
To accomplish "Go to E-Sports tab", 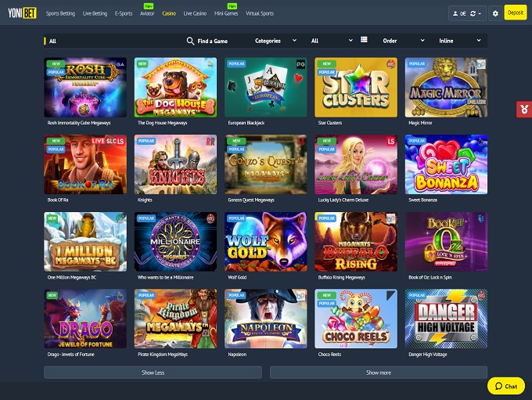I will [124, 13].
